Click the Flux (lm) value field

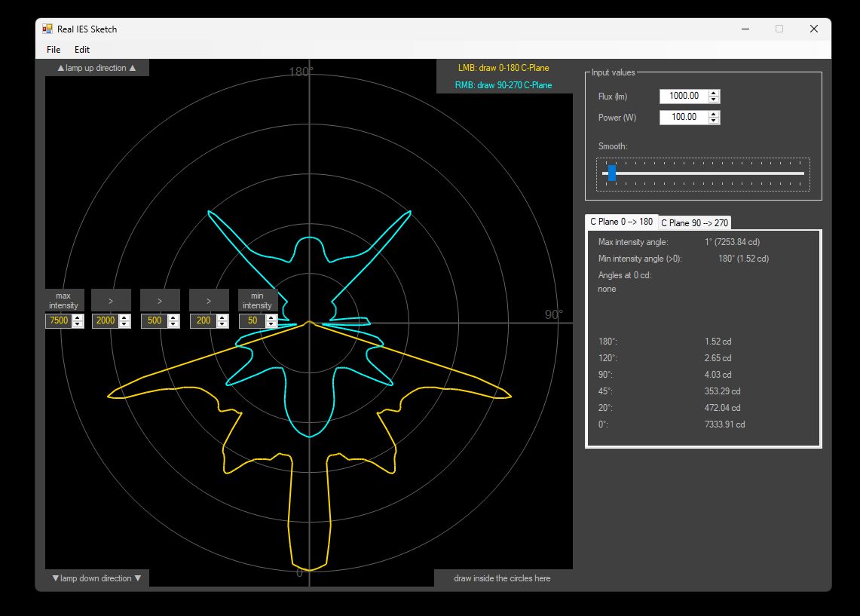[684, 96]
